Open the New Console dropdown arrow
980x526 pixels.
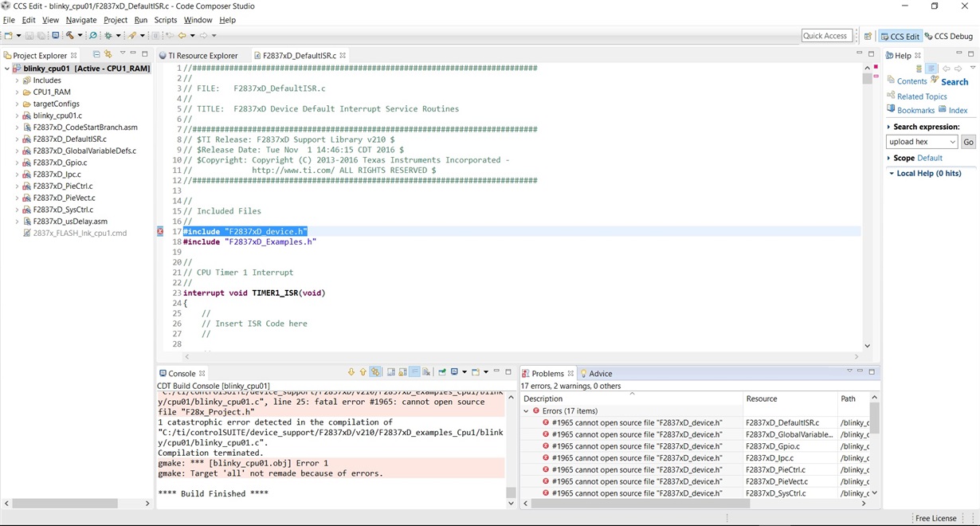tap(486, 372)
